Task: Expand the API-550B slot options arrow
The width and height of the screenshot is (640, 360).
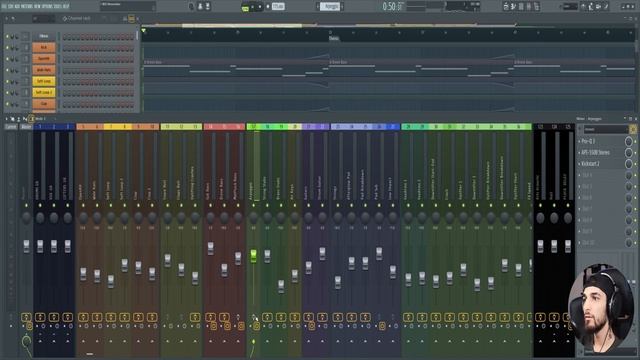Action: [x=579, y=152]
